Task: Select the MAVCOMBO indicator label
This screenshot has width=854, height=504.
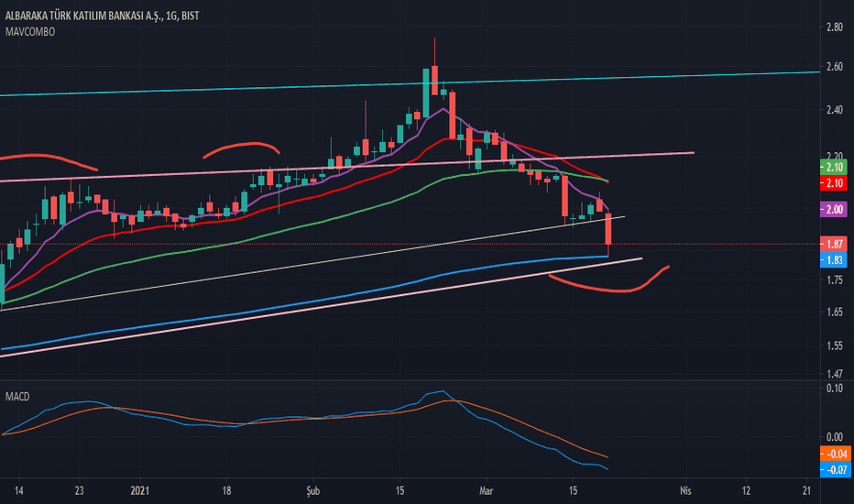Action: [30, 32]
